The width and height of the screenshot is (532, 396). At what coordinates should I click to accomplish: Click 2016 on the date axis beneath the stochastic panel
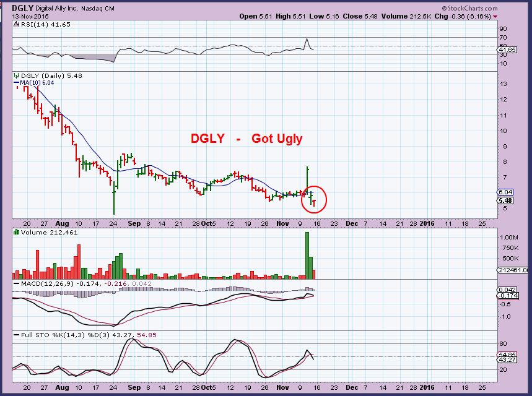click(x=427, y=387)
